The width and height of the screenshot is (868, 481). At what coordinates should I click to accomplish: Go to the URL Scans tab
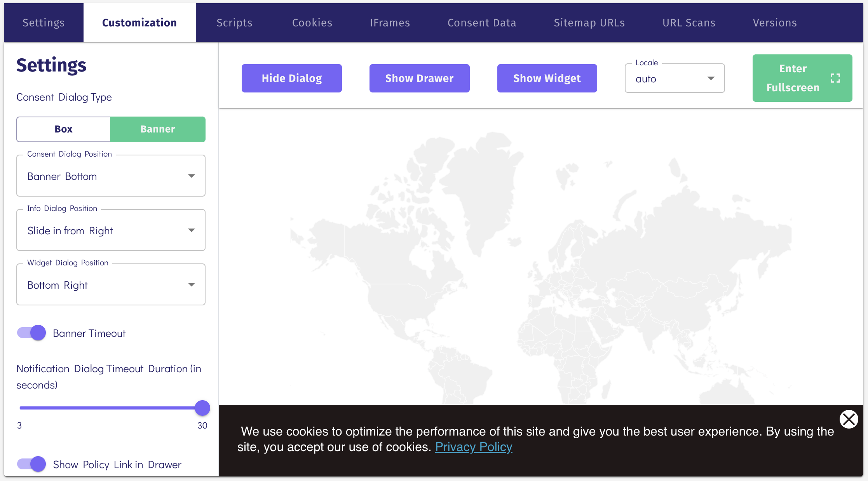(688, 23)
